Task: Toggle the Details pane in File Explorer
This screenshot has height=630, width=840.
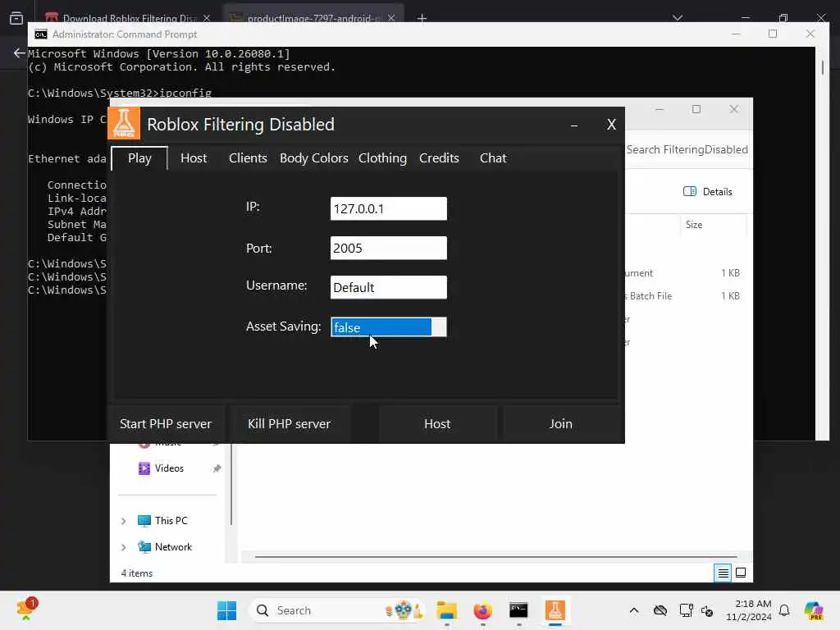Action: coord(708,192)
